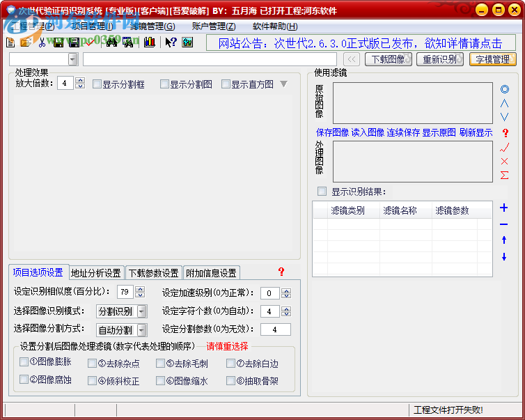Viewport: 525px width, 420px height.
Task: Open the 选择图像分割方式 dropdown
Action: click(x=142, y=329)
